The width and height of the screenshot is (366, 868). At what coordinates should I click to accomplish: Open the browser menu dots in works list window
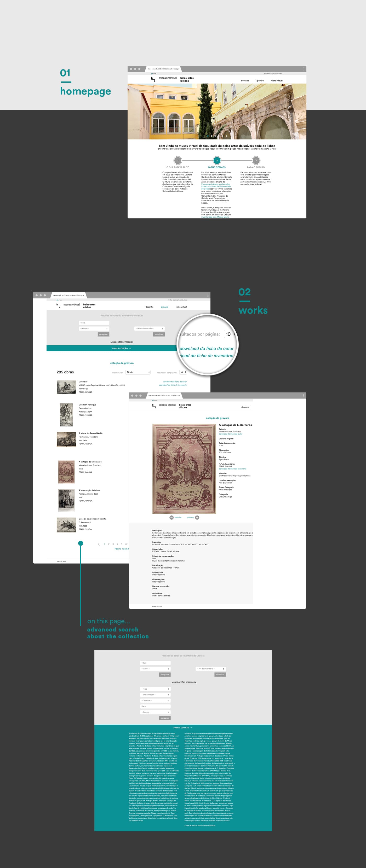pyautogui.click(x=208, y=295)
